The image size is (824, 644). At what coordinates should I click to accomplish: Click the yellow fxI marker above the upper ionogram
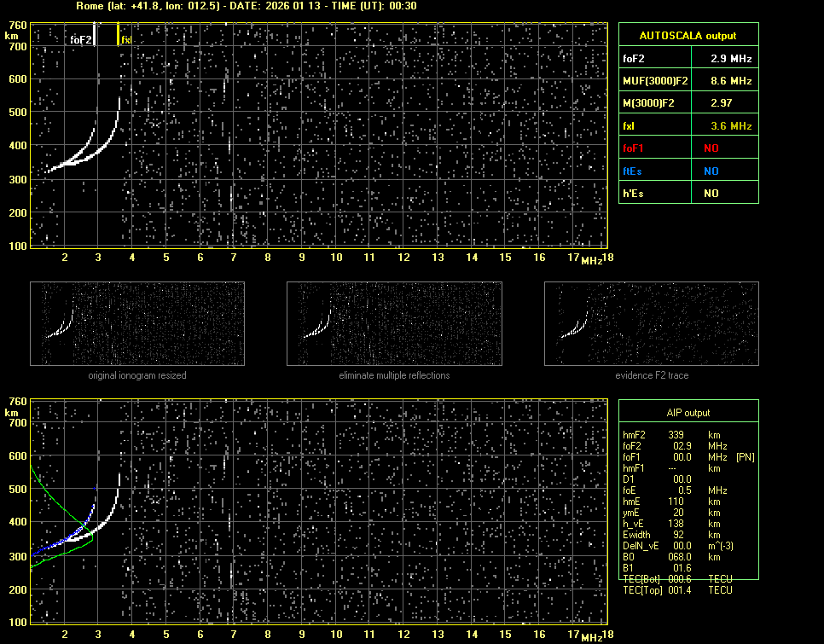click(x=119, y=34)
